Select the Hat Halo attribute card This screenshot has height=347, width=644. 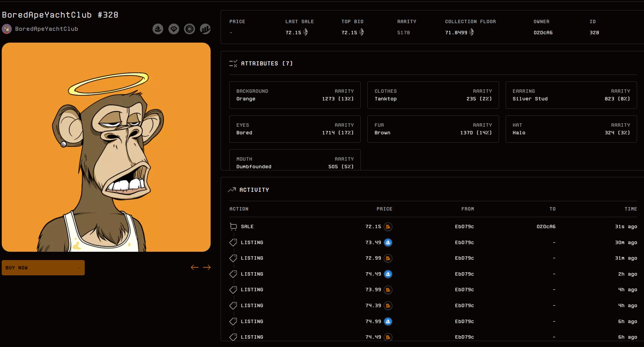coord(571,129)
